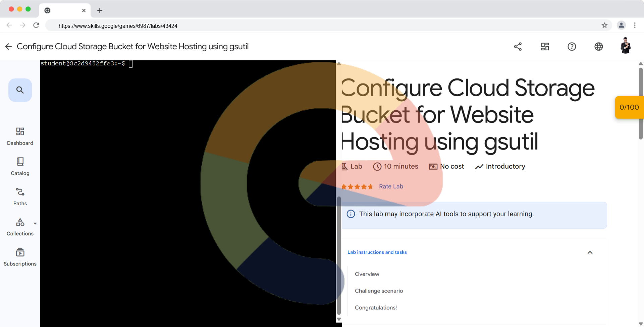Click the 'No cost' label
Screen dimensions: 644x327
[x=452, y=166]
